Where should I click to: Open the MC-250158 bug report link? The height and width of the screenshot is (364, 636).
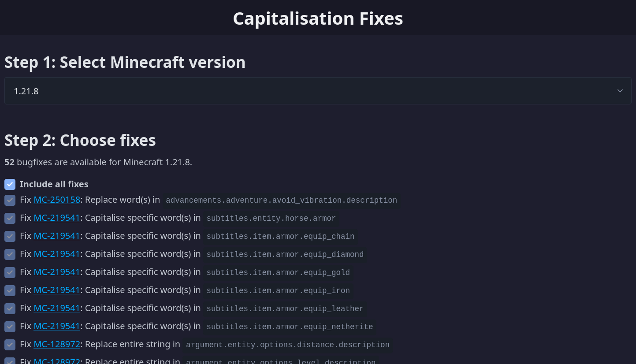(x=57, y=200)
